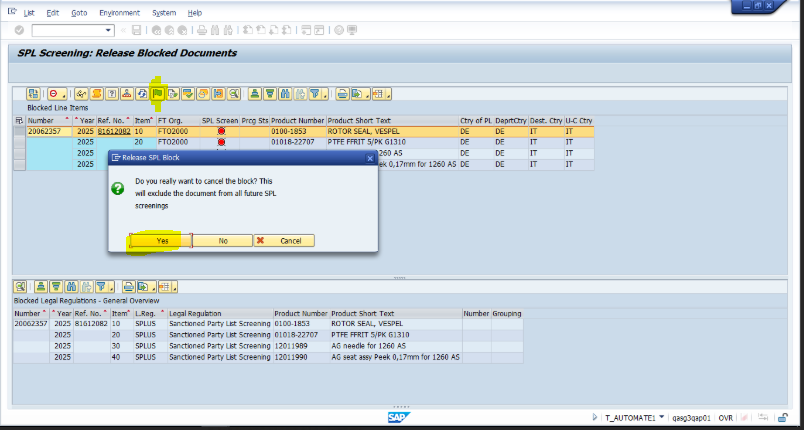Click the print icon in Blocked Line Items toolbar
The height and width of the screenshot is (430, 804).
(342, 94)
